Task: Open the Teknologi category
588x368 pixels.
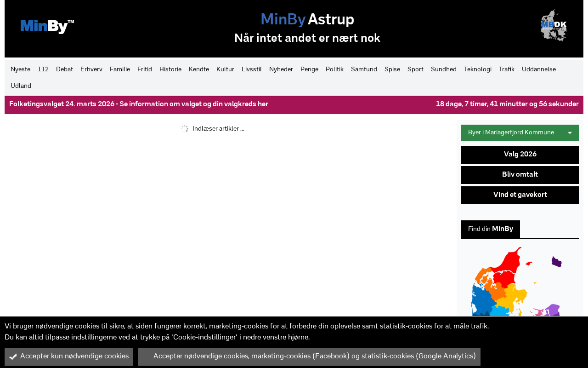Action: point(478,69)
